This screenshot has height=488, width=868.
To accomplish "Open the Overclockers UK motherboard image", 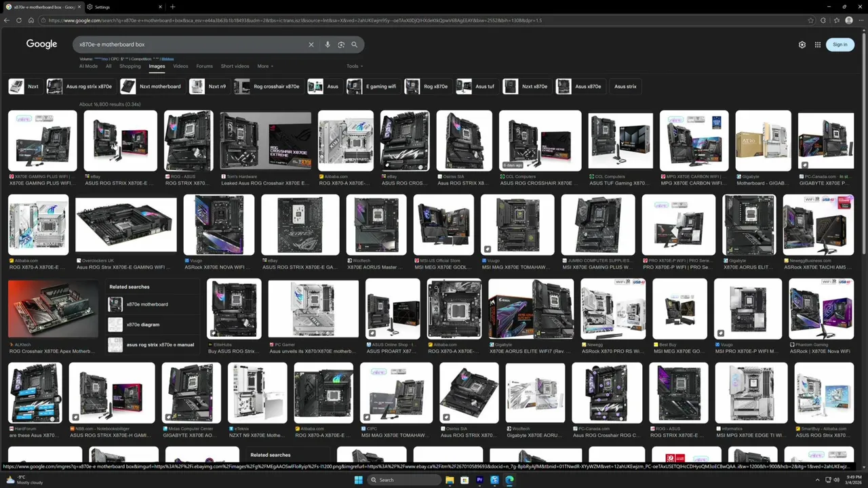I will pyautogui.click(x=126, y=225).
